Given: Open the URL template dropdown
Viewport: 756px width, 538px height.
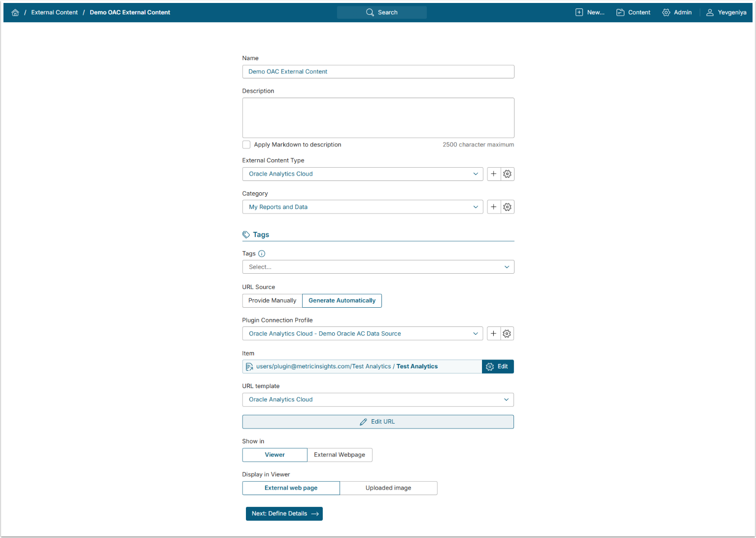Looking at the screenshot, I should (x=378, y=400).
